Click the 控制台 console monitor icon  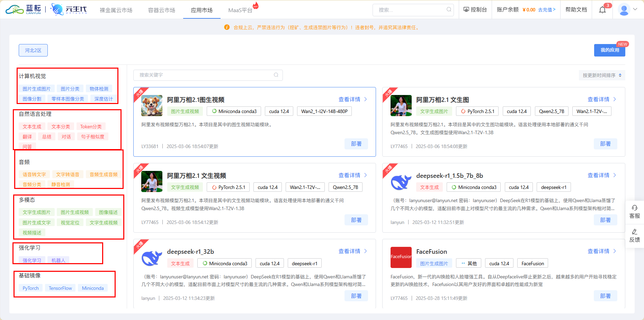(466, 10)
